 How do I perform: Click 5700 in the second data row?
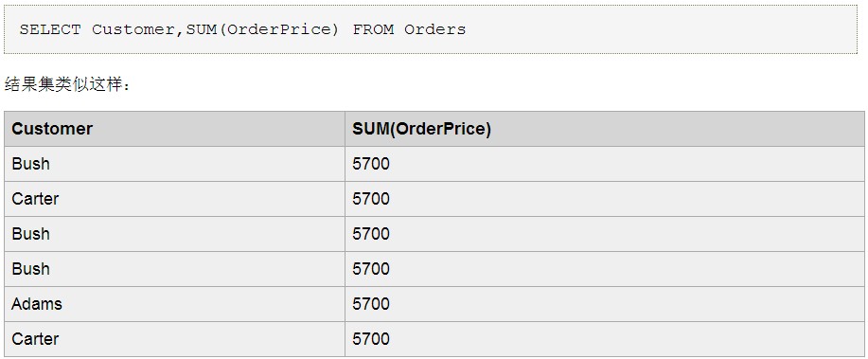(371, 198)
